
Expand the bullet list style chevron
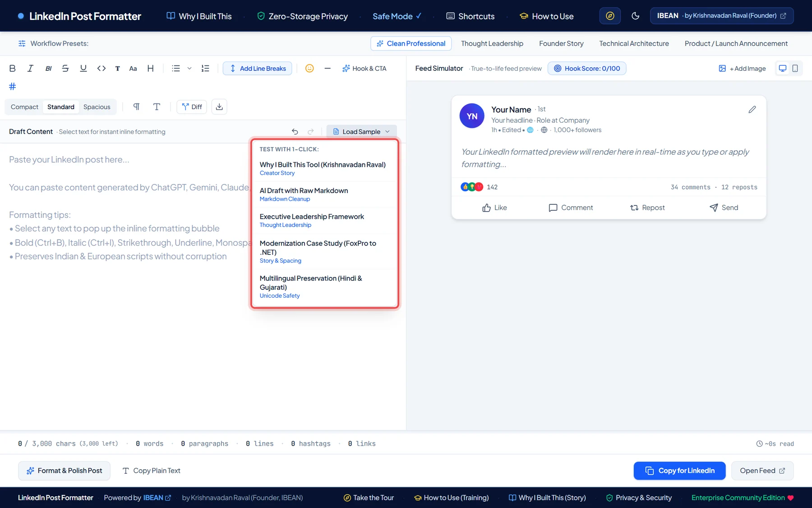point(189,69)
